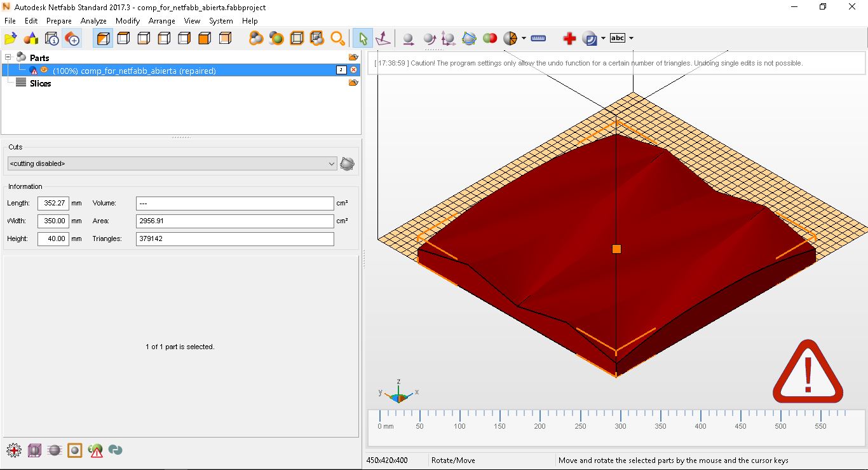Open the File menu
This screenshot has height=470, width=868.
click(x=10, y=21)
